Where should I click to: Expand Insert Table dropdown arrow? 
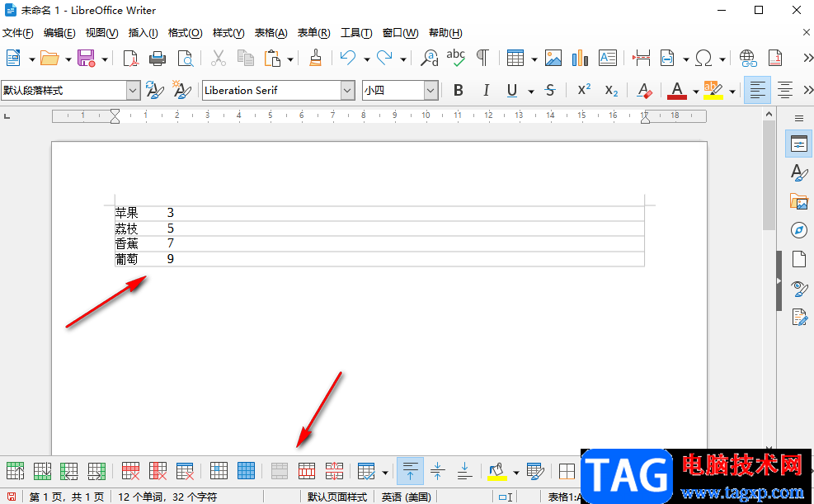[x=534, y=59]
